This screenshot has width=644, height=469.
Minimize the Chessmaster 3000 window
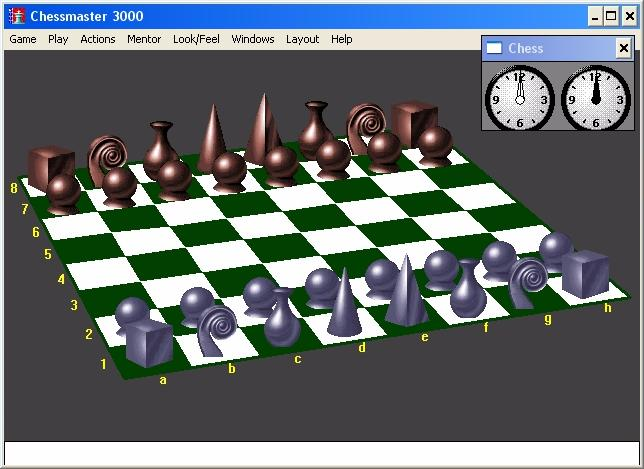pyautogui.click(x=595, y=16)
